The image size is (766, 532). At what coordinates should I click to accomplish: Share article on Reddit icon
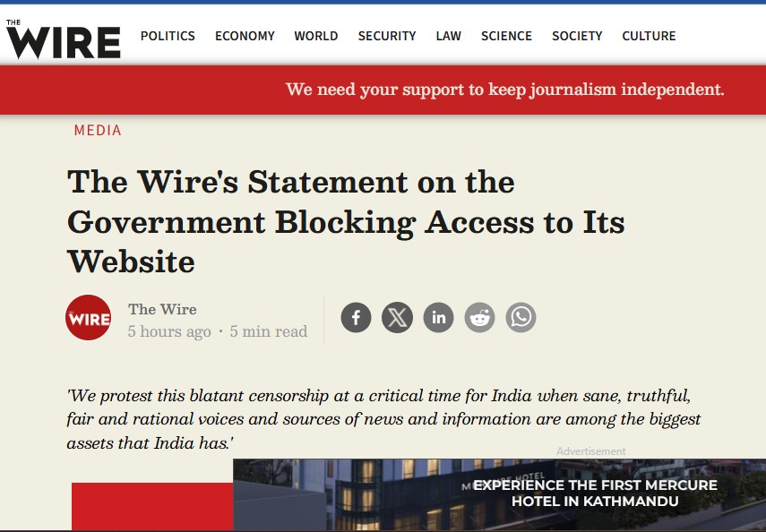point(479,318)
